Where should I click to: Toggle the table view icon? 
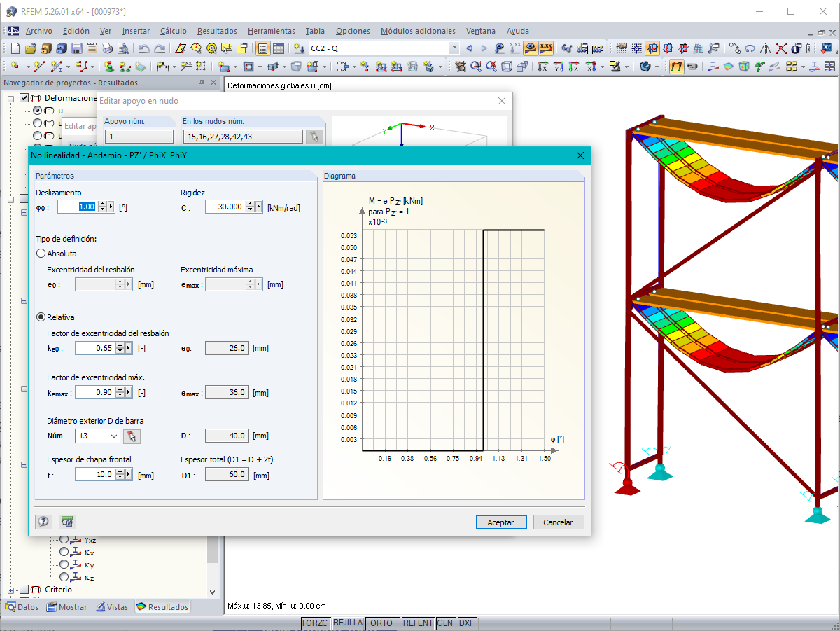[x=279, y=48]
